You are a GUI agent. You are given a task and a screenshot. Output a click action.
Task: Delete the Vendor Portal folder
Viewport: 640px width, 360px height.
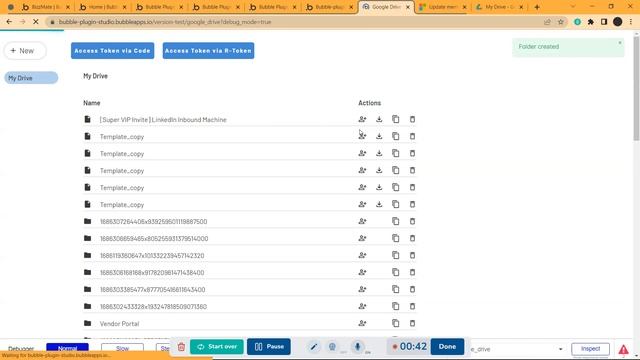coord(412,323)
